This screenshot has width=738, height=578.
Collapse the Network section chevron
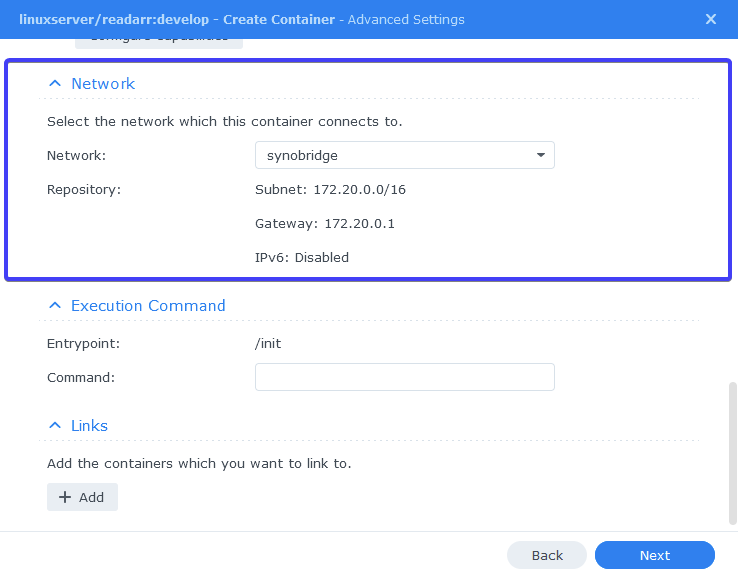[x=55, y=84]
